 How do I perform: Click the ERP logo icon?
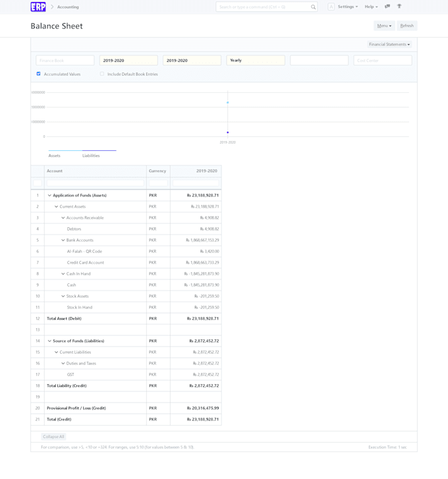click(x=38, y=7)
